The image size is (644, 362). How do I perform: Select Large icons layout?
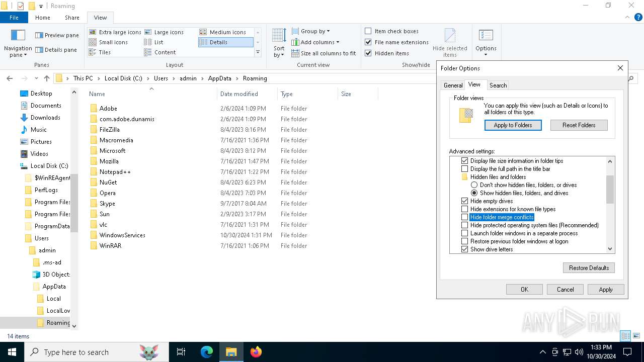[x=164, y=32]
